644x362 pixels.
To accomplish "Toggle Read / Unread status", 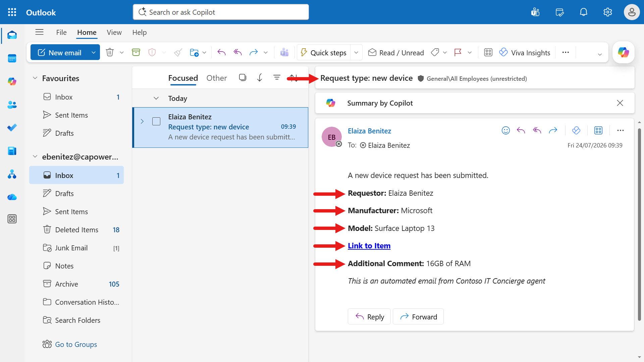I will point(396,53).
